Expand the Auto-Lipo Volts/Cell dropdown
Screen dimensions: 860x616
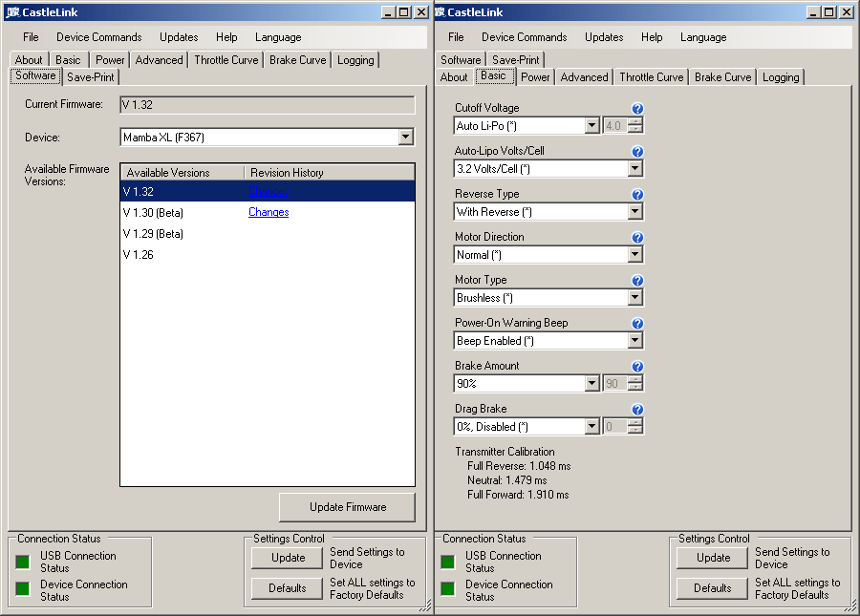point(634,168)
